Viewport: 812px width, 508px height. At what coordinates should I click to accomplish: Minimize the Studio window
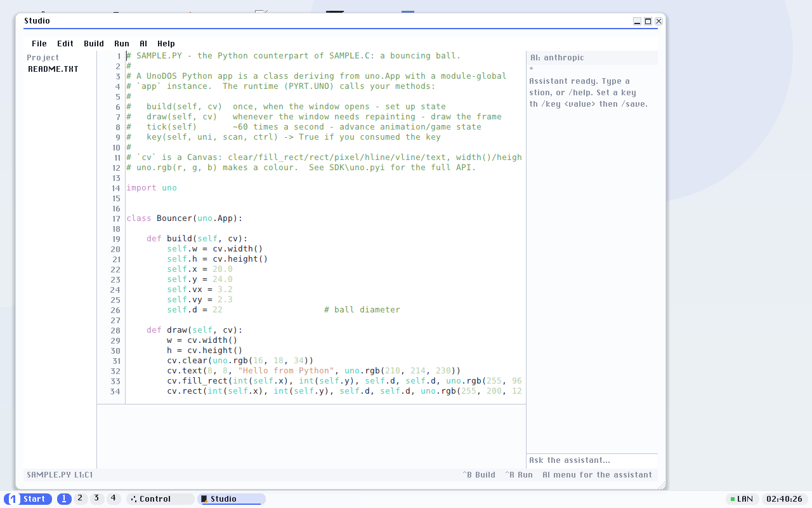click(x=637, y=21)
